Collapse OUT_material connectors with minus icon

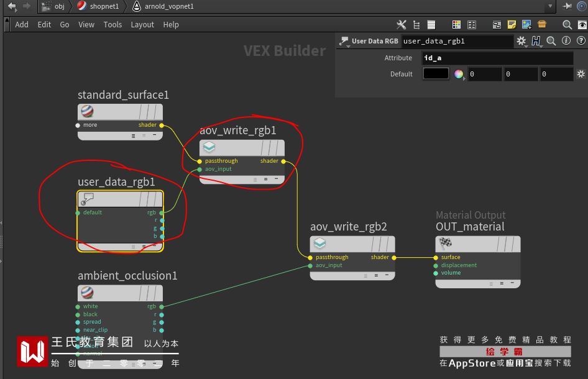[x=512, y=283]
